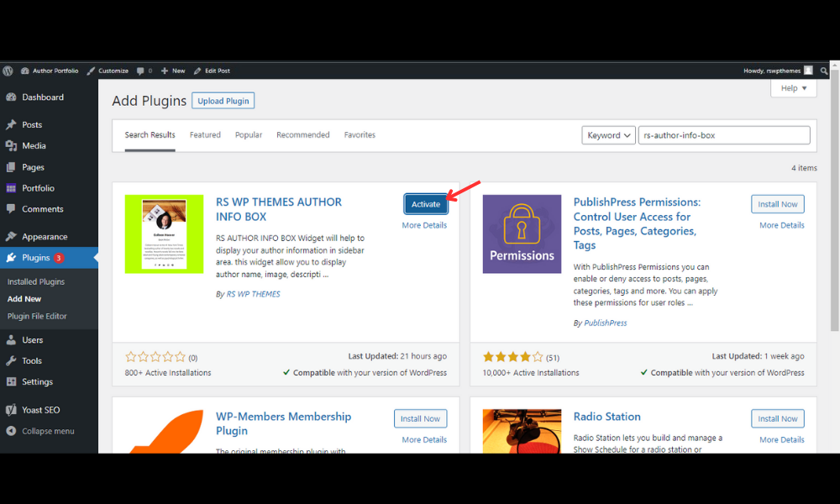This screenshot has height=504, width=840.
Task: Click the Permissions padlock thumbnail
Action: point(522,234)
